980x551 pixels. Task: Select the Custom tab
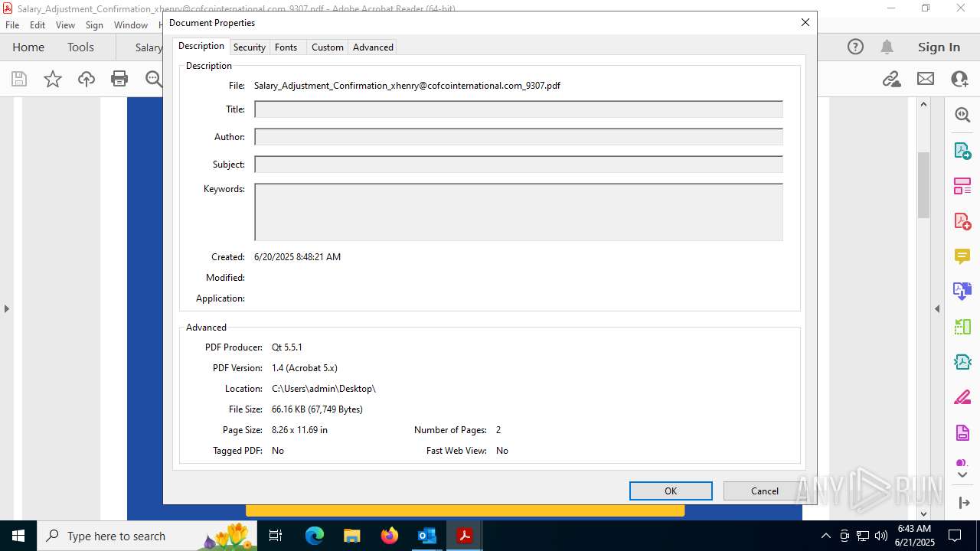point(327,47)
